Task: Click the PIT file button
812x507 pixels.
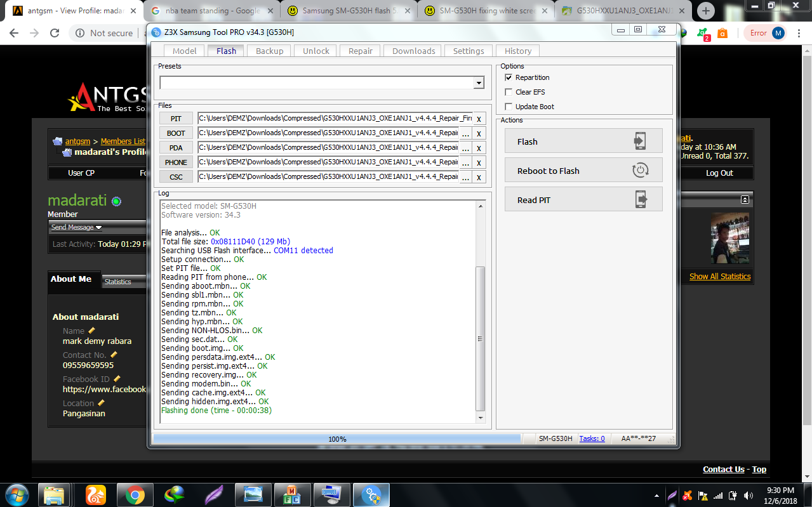Action: pos(176,119)
